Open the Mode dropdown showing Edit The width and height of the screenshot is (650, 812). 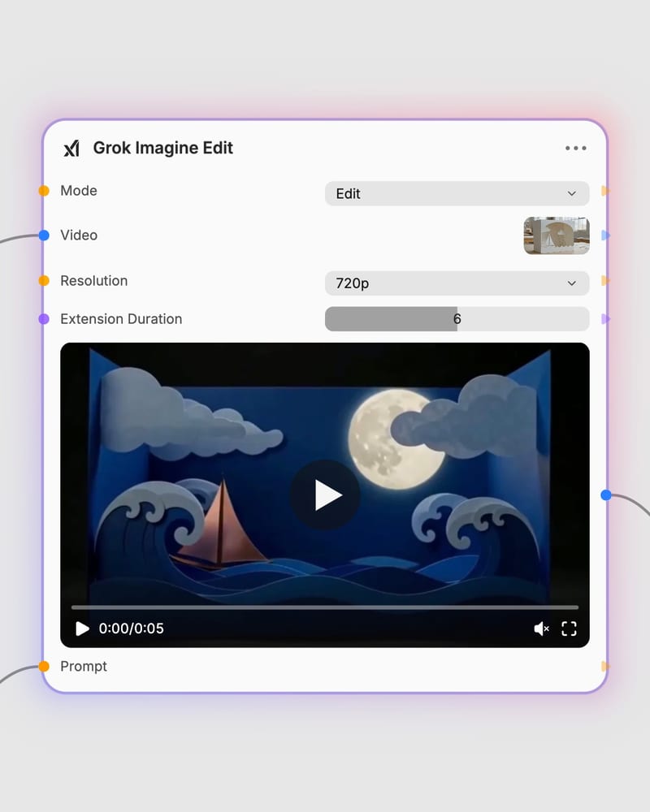(x=457, y=194)
